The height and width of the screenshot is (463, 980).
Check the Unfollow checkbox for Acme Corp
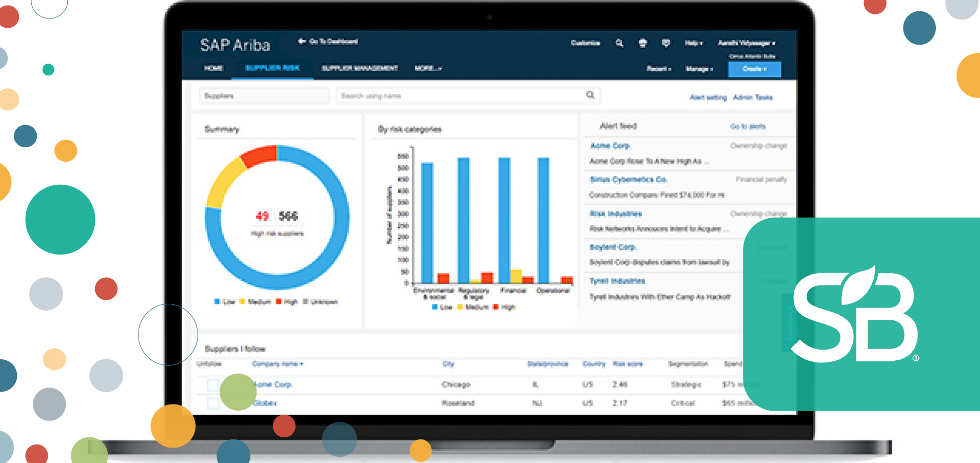click(214, 384)
